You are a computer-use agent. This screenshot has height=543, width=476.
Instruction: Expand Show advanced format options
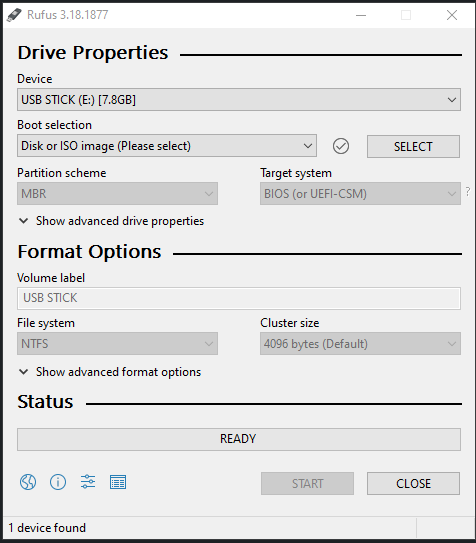110,372
